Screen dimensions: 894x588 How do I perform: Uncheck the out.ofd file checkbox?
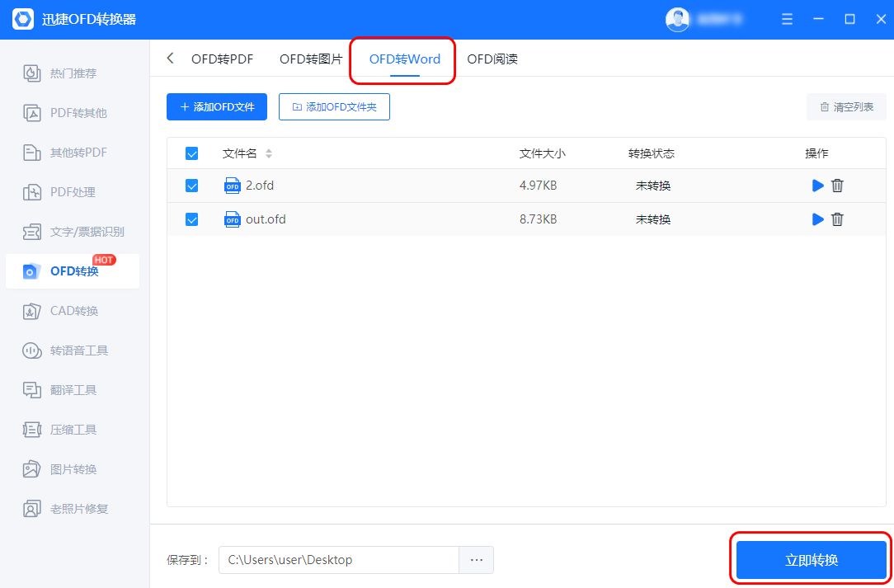coord(191,219)
